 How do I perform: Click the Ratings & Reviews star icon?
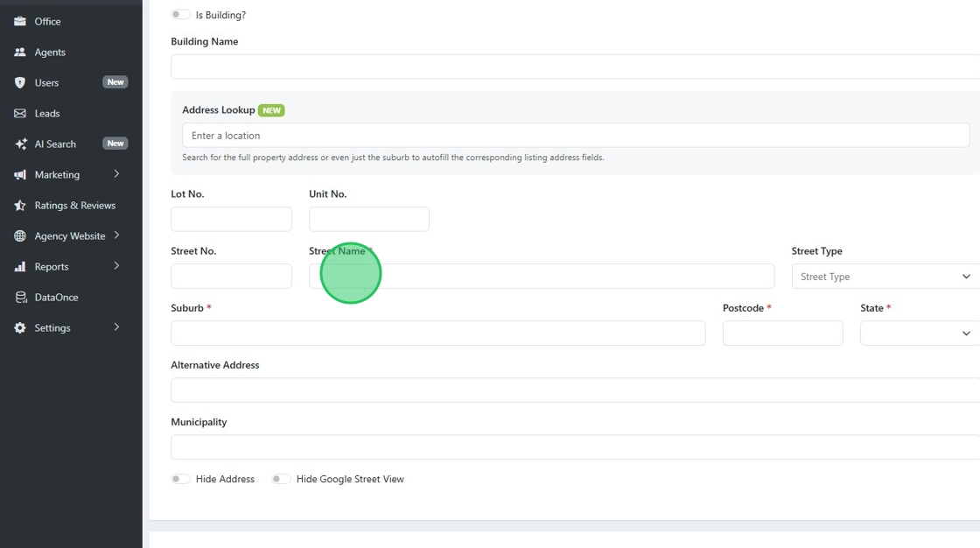pos(20,206)
